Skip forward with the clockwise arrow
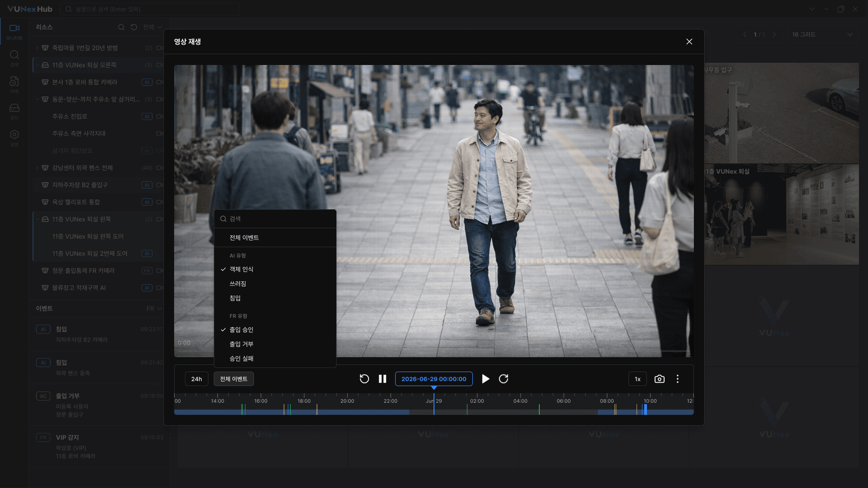 pyautogui.click(x=504, y=379)
